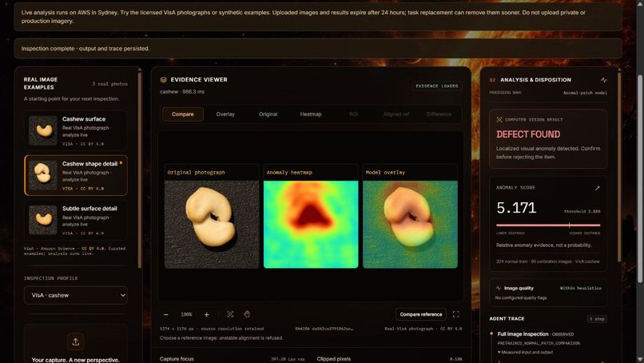The image size is (644, 363).
Task: Click the '3 real photos' count label
Action: [x=109, y=84]
